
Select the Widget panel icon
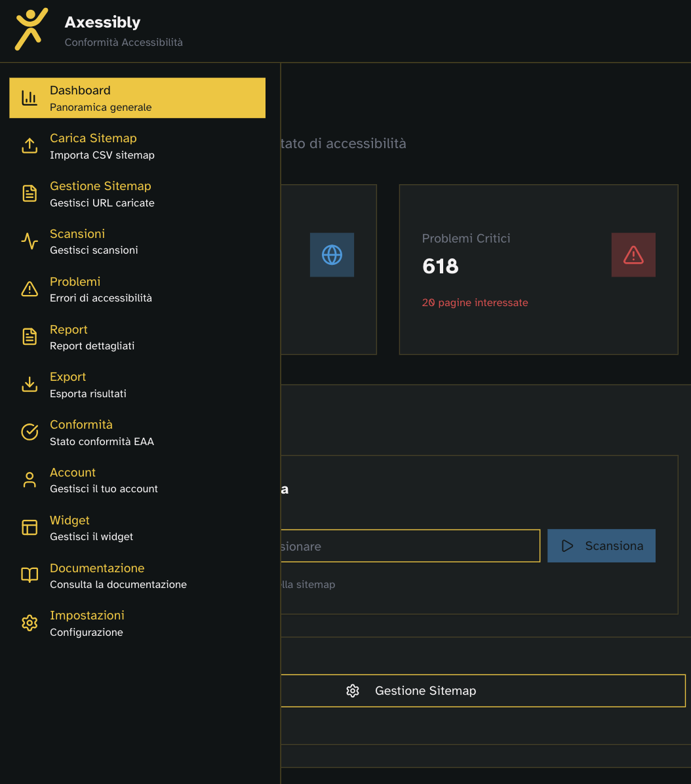pos(30,527)
